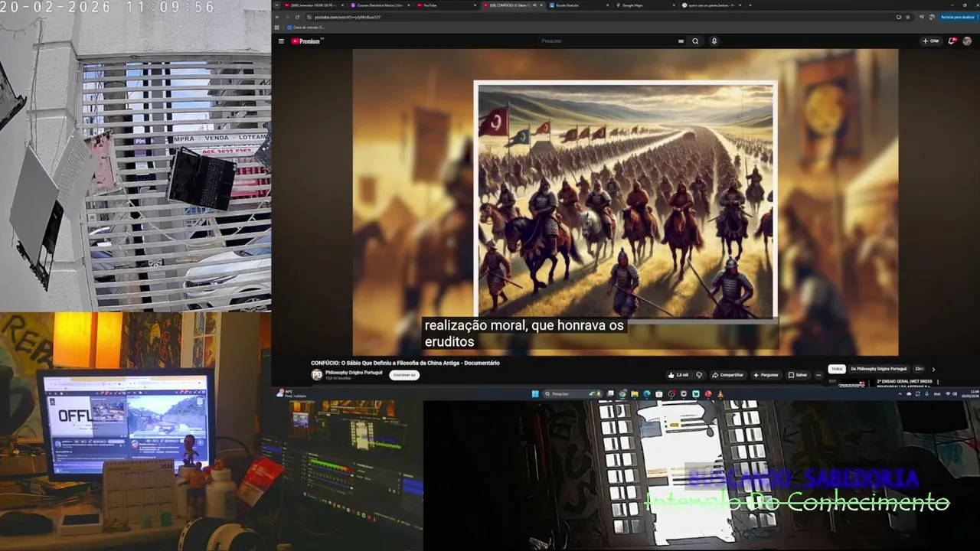Open YouTube notifications bell
This screenshot has height=551, width=980.
952,41
